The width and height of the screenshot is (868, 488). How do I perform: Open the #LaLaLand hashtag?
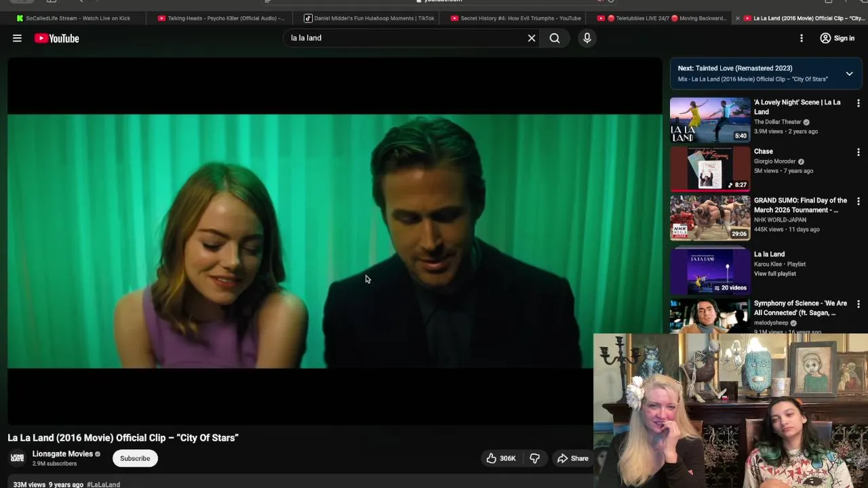(x=104, y=485)
